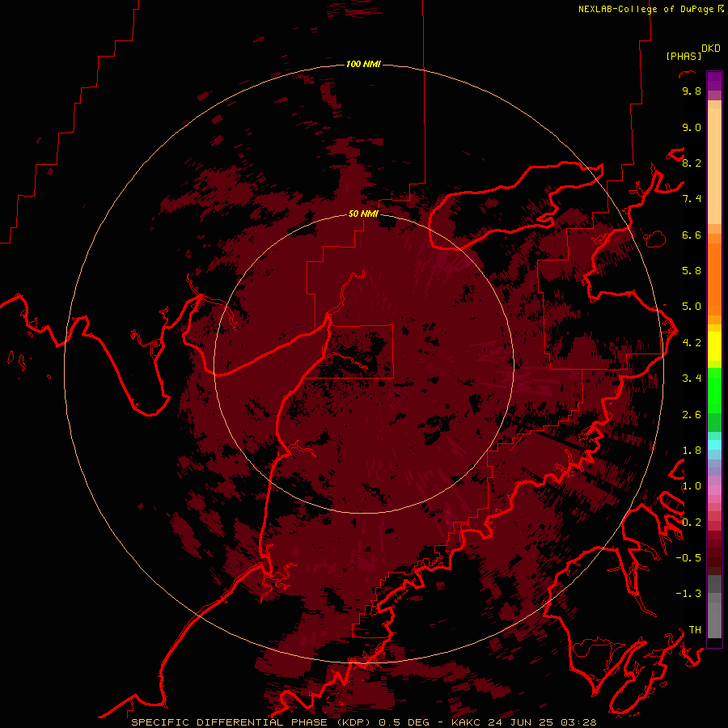728x728 pixels.
Task: Click the [PHAS] label near the legend
Action: point(684,56)
